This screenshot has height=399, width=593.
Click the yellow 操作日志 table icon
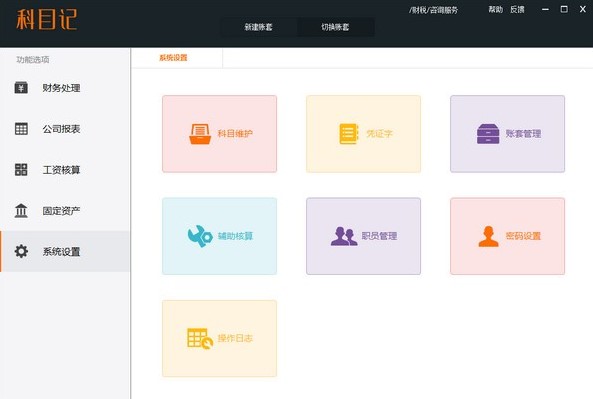[x=200, y=338]
